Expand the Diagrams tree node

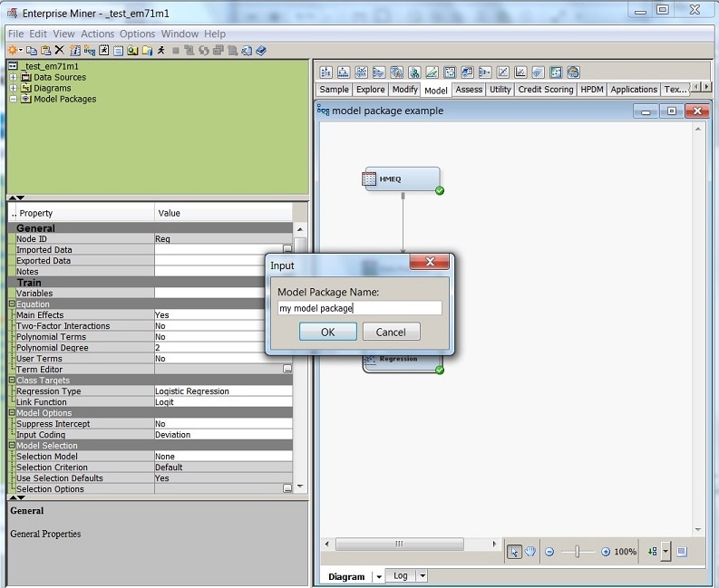(x=13, y=88)
